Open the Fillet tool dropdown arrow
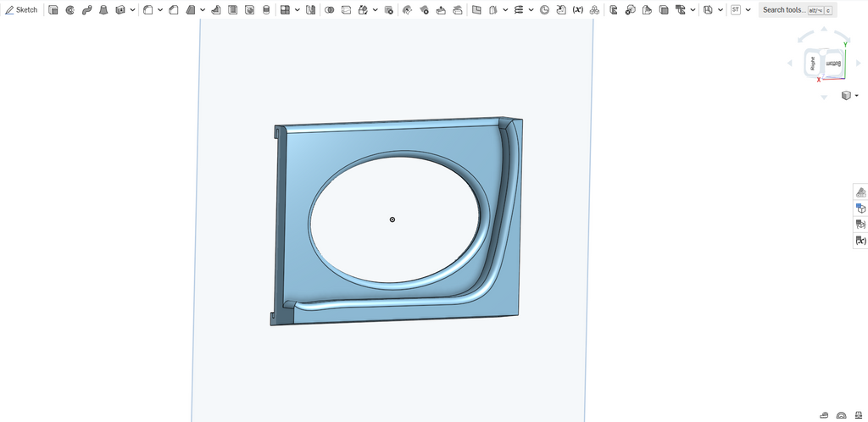Screen dimensions: 868x422 click(160, 10)
